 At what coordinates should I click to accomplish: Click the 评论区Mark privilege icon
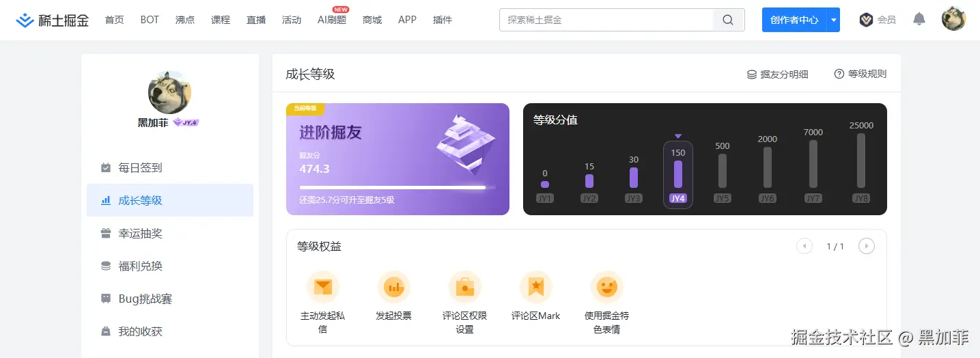pos(535,288)
